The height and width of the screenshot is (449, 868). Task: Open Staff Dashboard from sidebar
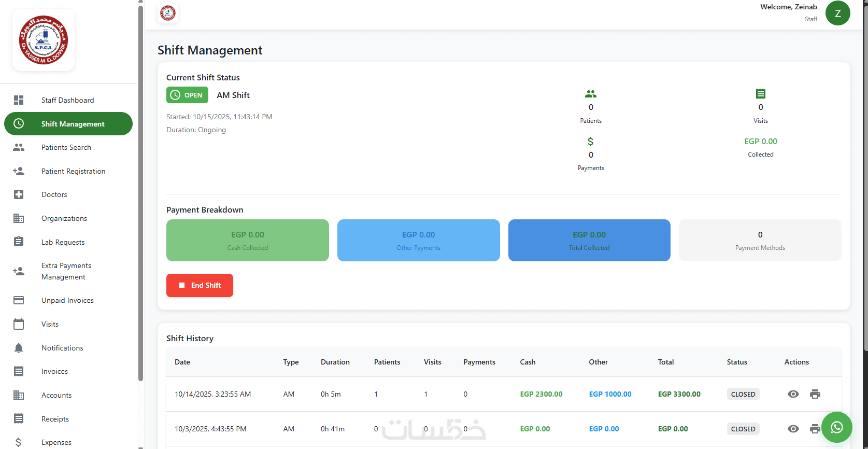[68, 100]
